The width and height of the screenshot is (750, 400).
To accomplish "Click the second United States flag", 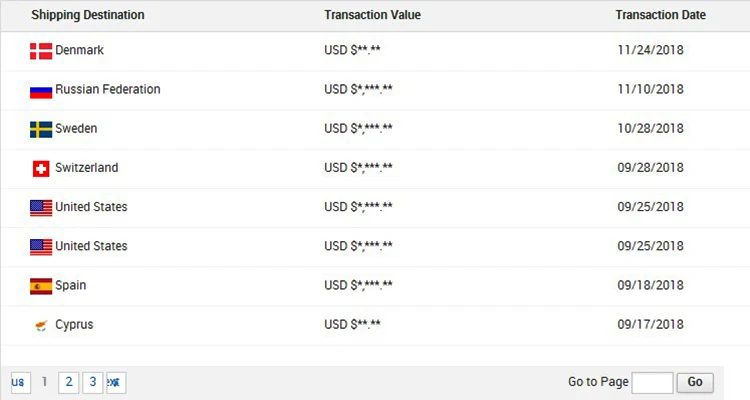I will click(x=40, y=246).
